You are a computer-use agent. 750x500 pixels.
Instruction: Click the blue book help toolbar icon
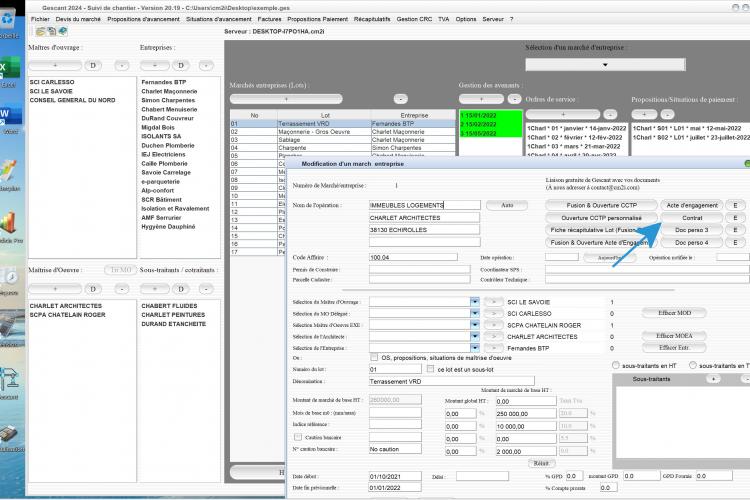click(63, 32)
